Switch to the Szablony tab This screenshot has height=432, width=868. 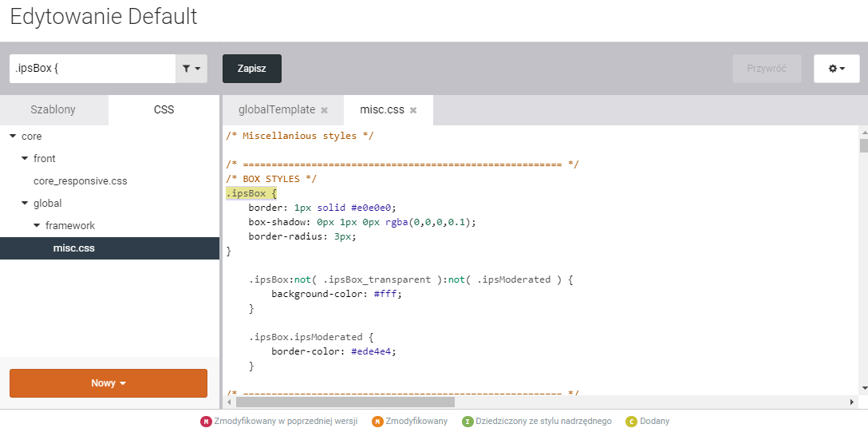tap(53, 110)
